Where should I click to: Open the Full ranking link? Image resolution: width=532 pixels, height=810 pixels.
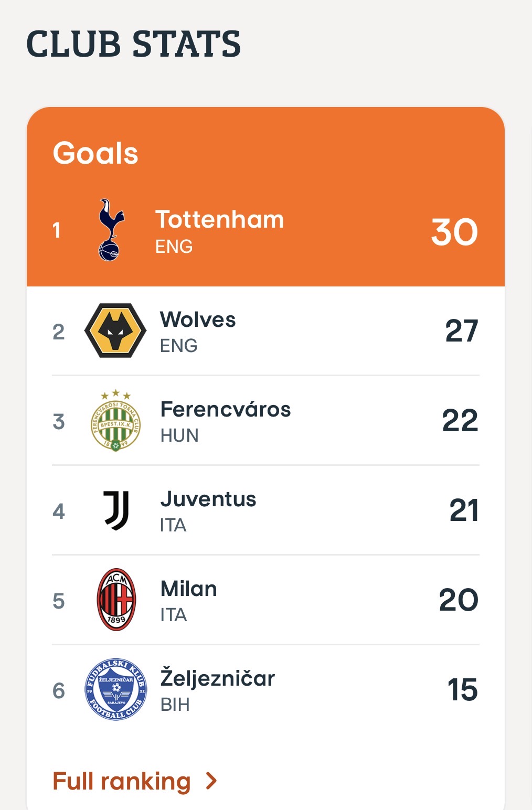pos(122,781)
